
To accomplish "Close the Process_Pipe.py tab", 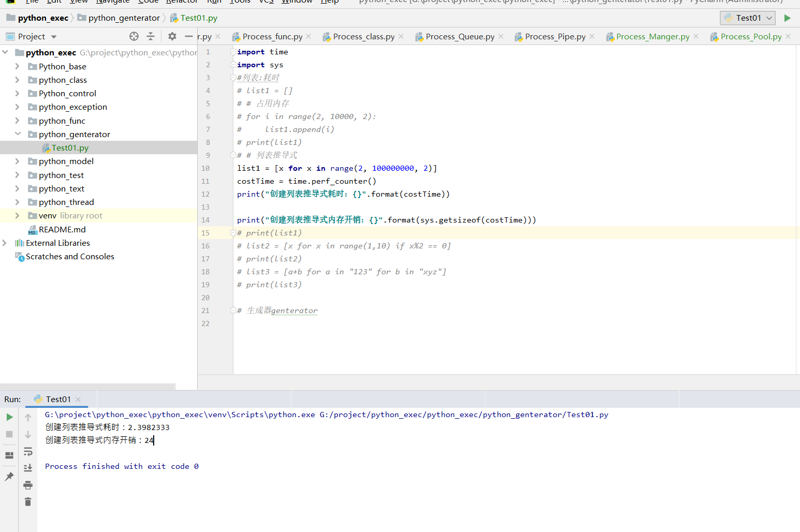I will coord(592,36).
